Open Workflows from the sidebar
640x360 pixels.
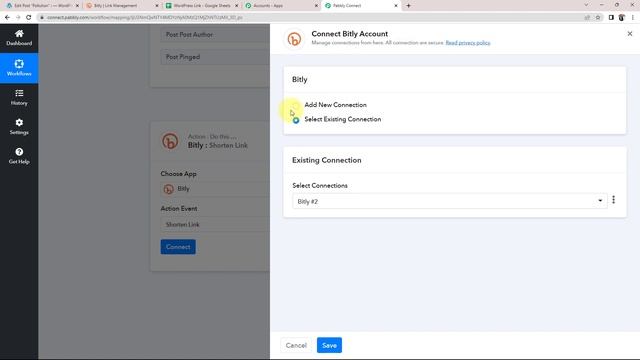point(19,68)
